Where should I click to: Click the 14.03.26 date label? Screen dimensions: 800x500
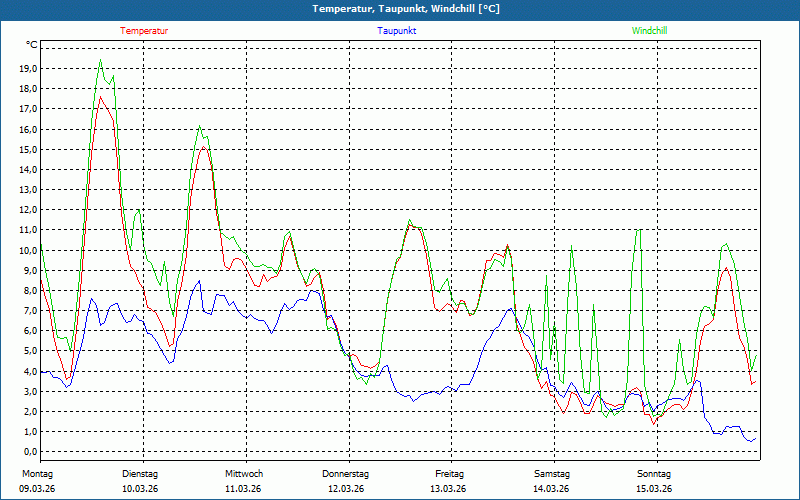551,489
